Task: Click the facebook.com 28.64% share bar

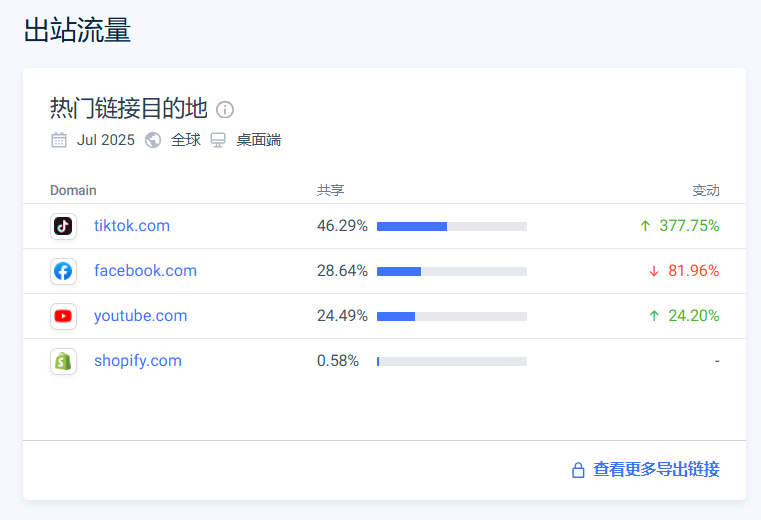Action: 451,271
